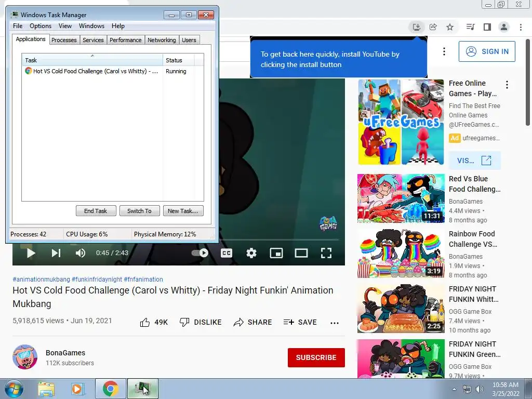Click the video progress bar
Screen dimensions: 532x399
[278, 240]
